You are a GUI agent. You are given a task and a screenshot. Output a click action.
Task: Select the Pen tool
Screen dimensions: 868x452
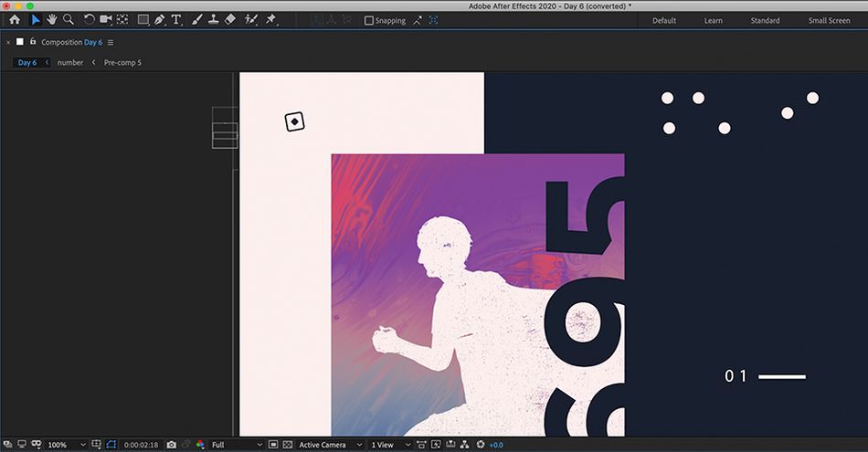pyautogui.click(x=160, y=20)
